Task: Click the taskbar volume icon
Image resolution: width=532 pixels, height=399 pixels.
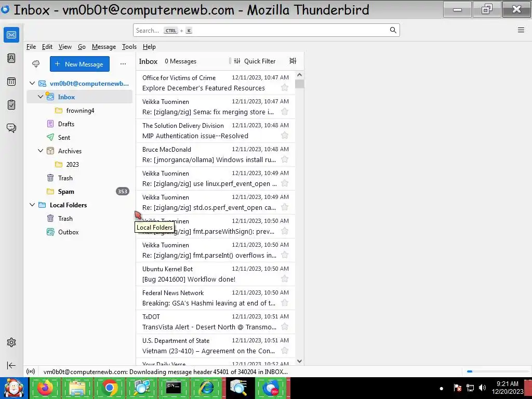Action: [x=482, y=388]
